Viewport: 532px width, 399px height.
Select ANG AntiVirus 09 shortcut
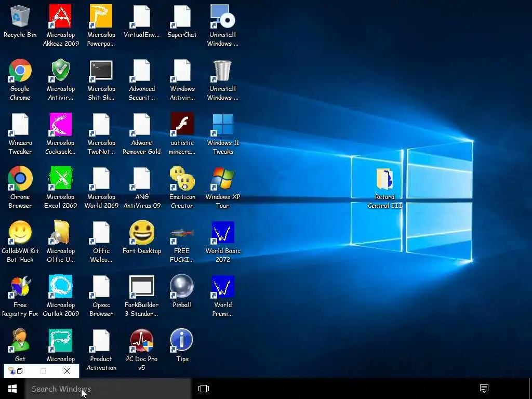click(141, 188)
